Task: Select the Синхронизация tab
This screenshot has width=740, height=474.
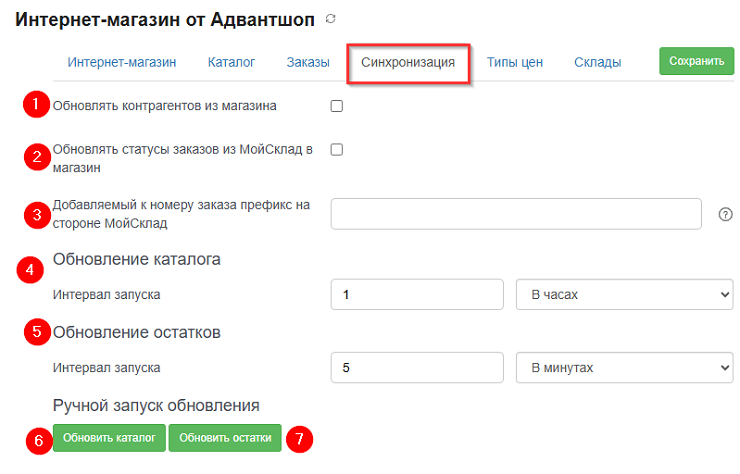Action: click(408, 62)
